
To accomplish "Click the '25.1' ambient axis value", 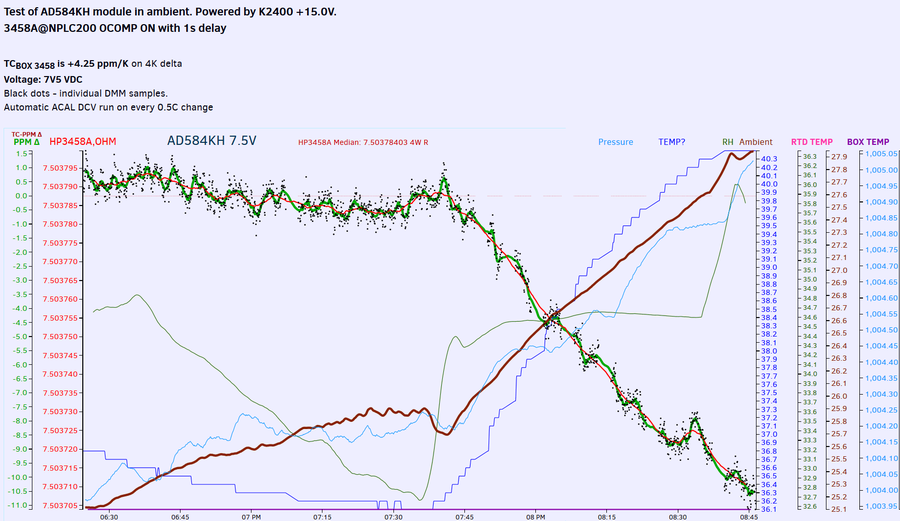I will (x=839, y=509).
